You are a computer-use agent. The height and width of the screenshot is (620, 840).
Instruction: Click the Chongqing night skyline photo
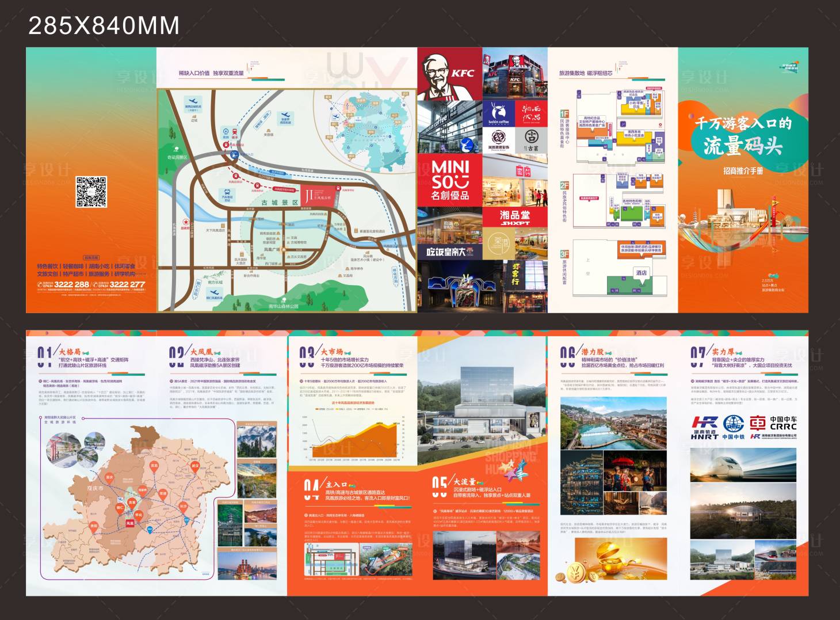(248, 567)
